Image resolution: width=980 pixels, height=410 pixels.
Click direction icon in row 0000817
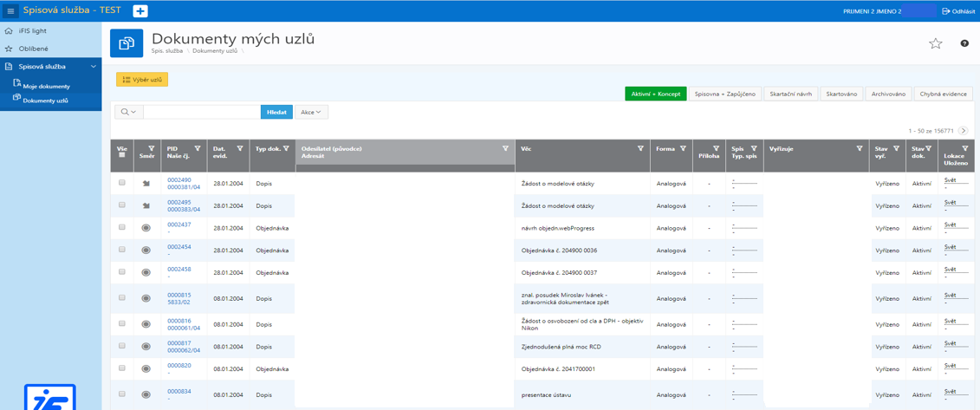(x=146, y=346)
